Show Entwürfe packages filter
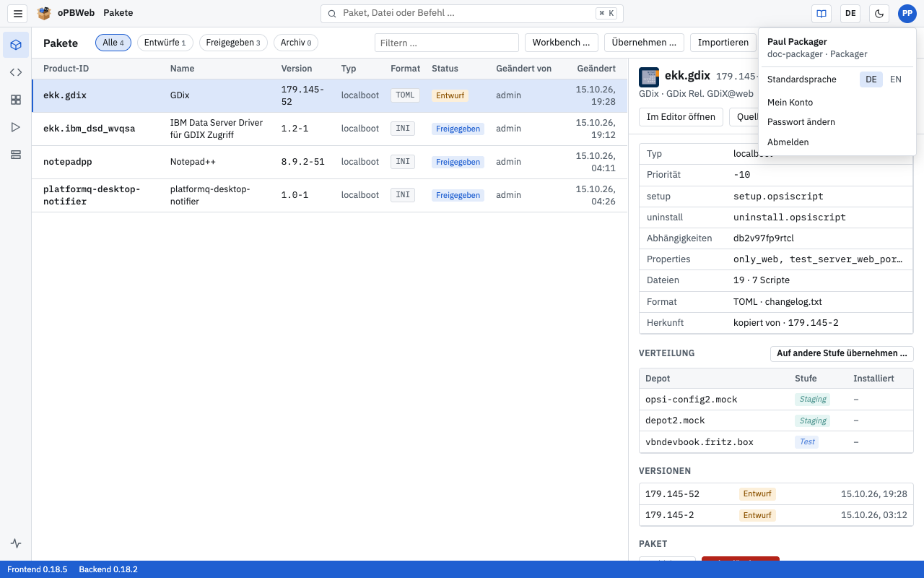The image size is (924, 578). pos(165,43)
